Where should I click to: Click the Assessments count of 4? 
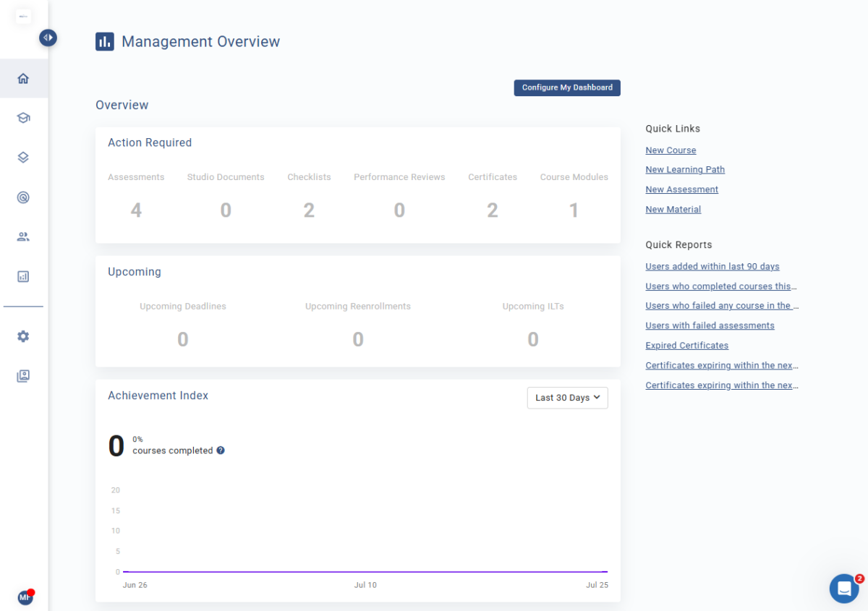pyautogui.click(x=136, y=210)
